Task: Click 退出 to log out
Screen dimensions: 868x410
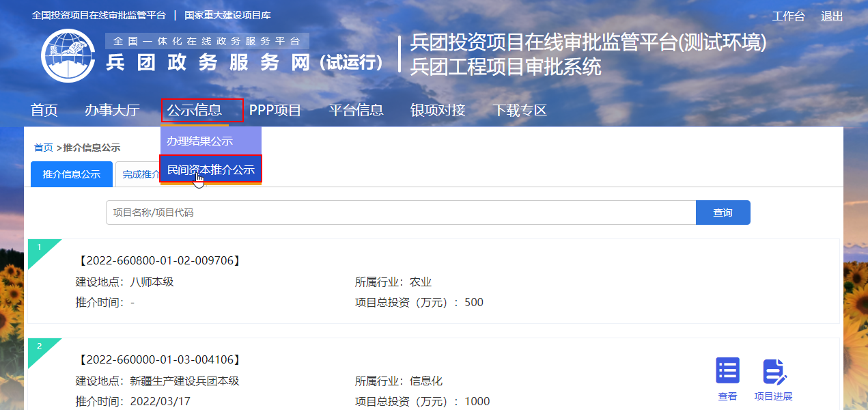Action: pos(832,16)
